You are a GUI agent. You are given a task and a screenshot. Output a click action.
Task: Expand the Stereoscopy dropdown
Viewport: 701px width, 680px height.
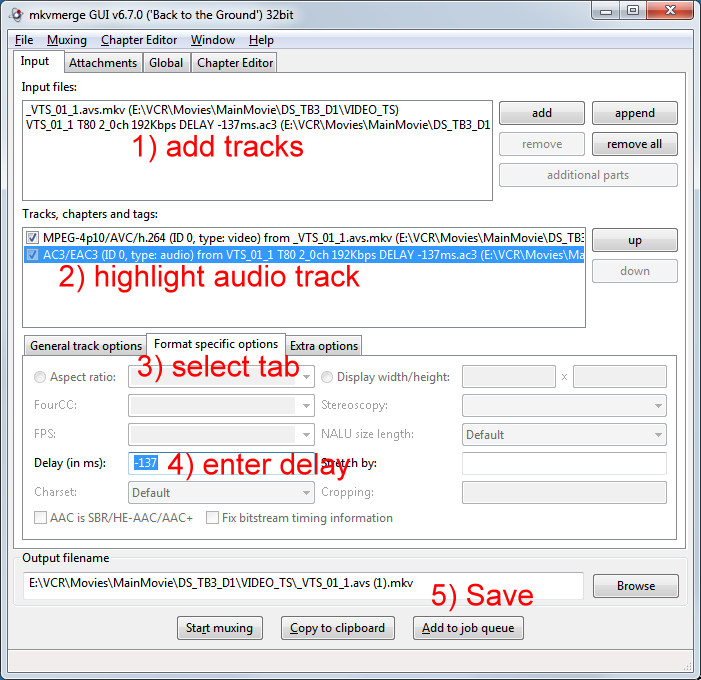pyautogui.click(x=658, y=405)
